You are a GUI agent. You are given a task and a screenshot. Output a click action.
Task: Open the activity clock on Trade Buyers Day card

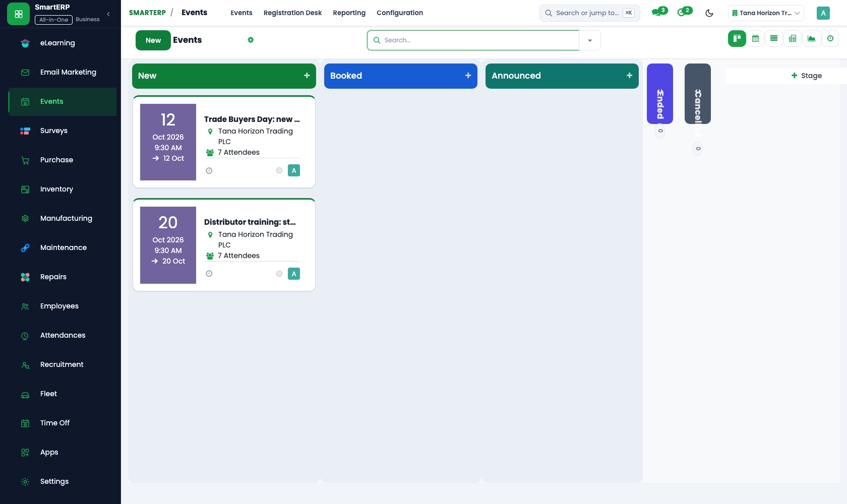209,171
